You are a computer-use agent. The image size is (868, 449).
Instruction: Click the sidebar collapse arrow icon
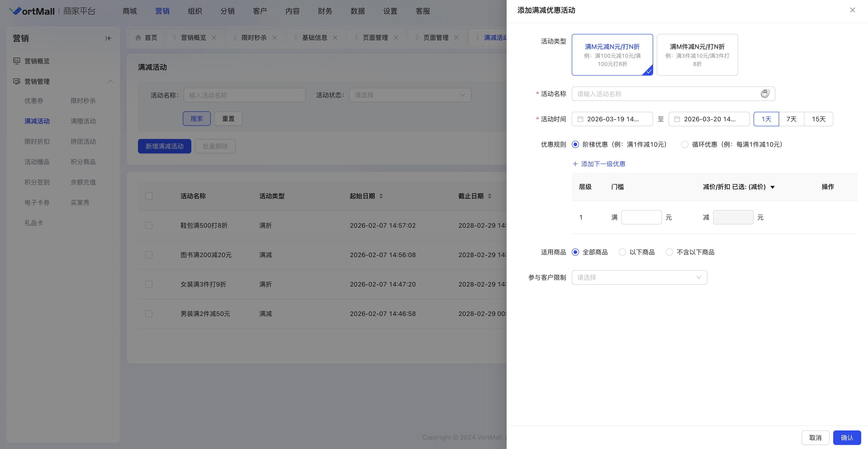(x=109, y=38)
